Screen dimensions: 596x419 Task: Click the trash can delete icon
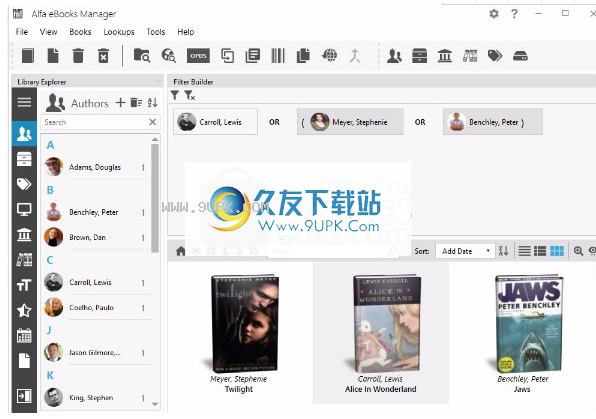point(78,56)
